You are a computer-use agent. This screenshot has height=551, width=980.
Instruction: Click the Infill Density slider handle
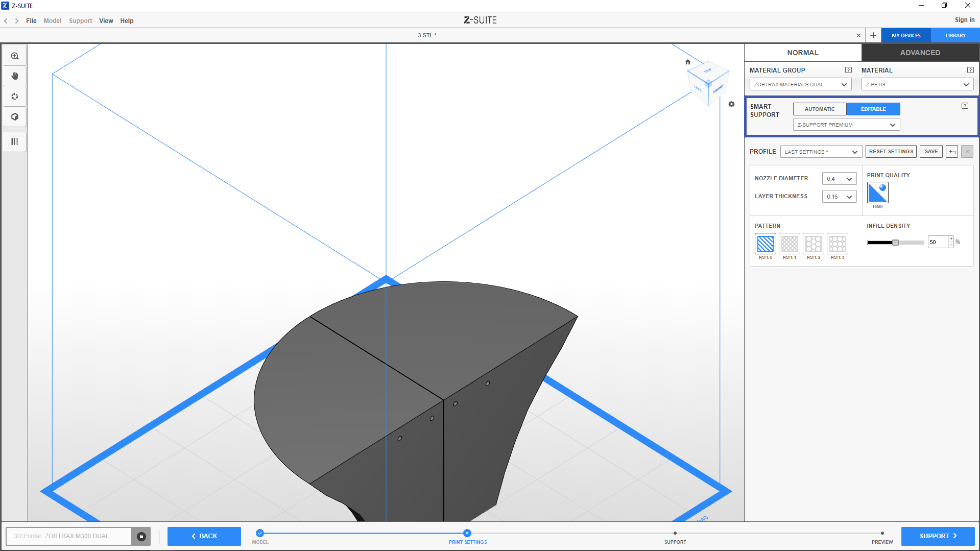click(x=895, y=243)
